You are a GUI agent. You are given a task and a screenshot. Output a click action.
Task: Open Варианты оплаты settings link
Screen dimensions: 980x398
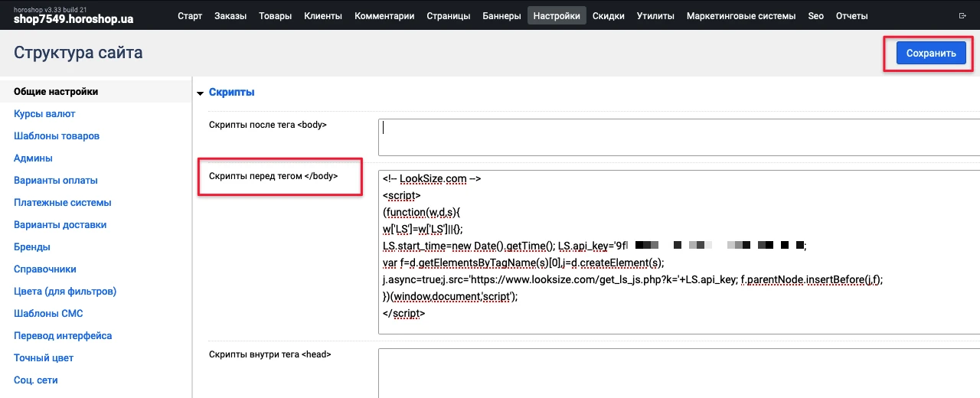click(x=56, y=181)
